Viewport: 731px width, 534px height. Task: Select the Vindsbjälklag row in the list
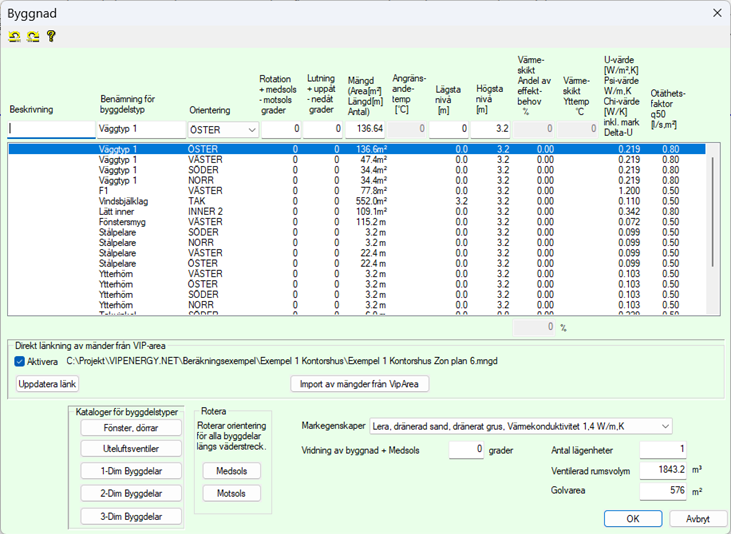(130, 200)
